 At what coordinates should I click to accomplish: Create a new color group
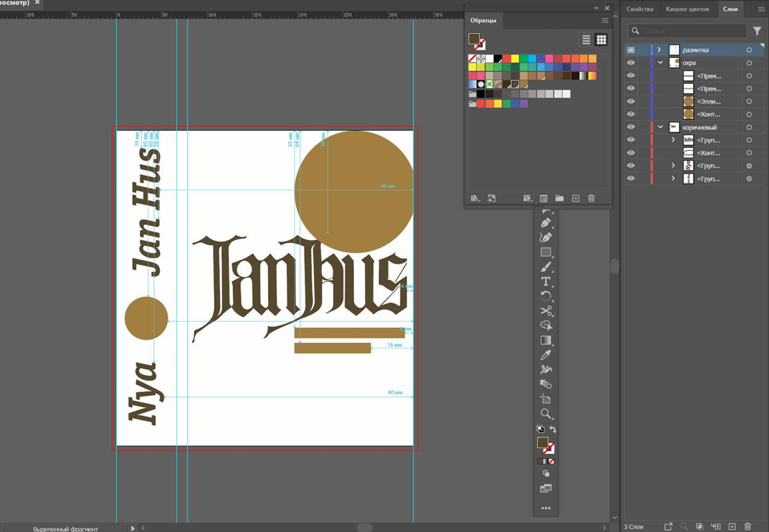pos(559,199)
